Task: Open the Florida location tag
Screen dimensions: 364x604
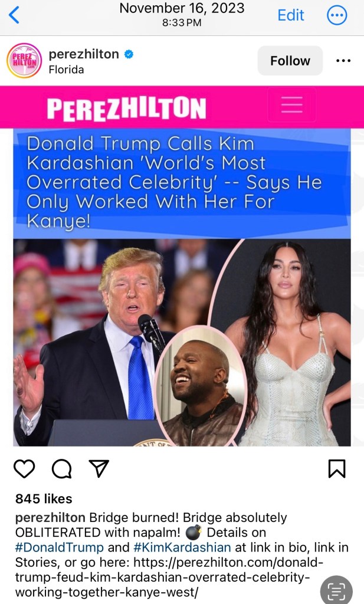Action: pyautogui.click(x=66, y=70)
